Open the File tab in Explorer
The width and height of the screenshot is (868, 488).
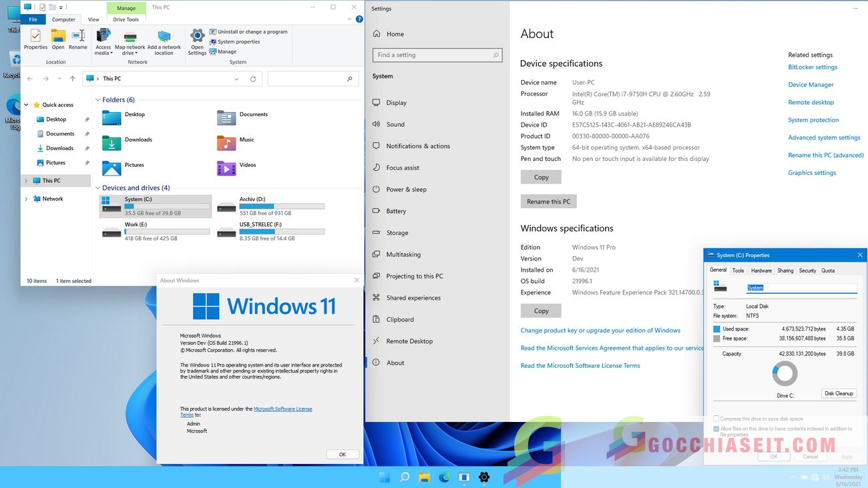pyautogui.click(x=33, y=19)
